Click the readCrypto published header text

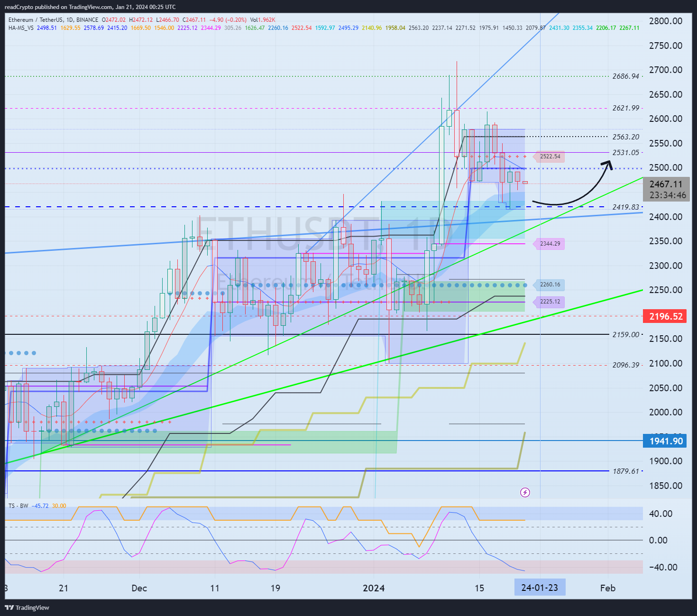90,7
